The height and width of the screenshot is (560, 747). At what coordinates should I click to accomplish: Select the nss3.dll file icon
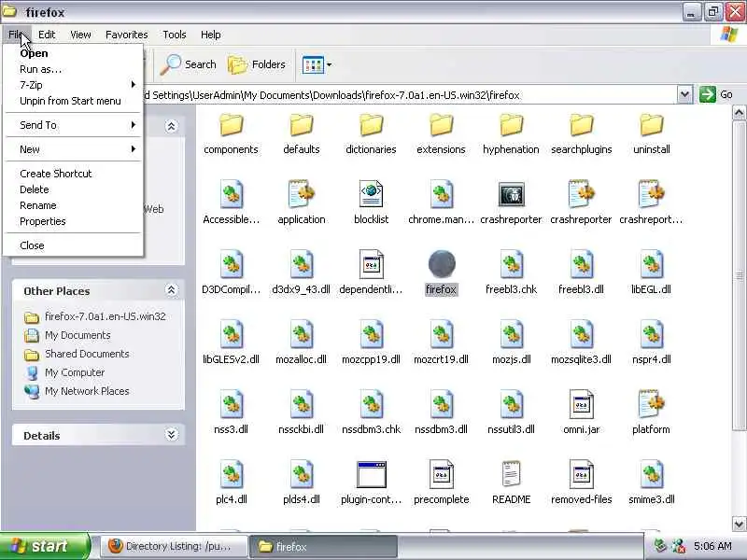[x=231, y=404]
